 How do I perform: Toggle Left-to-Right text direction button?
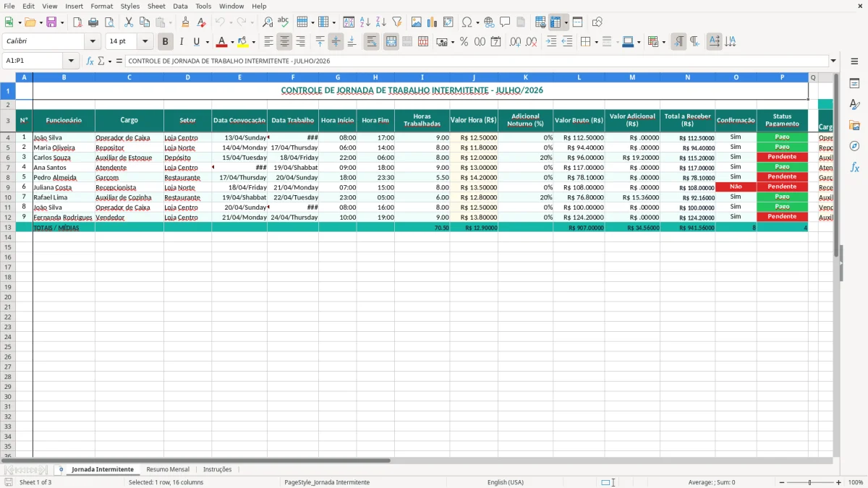(x=678, y=42)
